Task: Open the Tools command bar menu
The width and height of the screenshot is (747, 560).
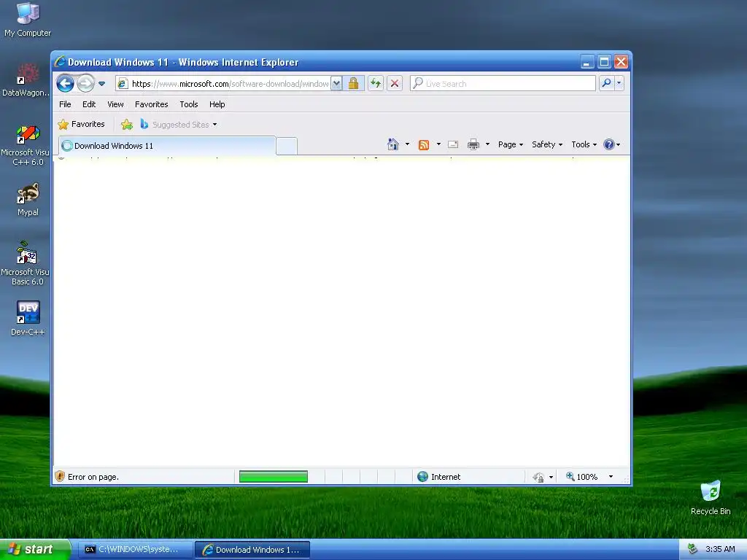Action: pos(584,144)
